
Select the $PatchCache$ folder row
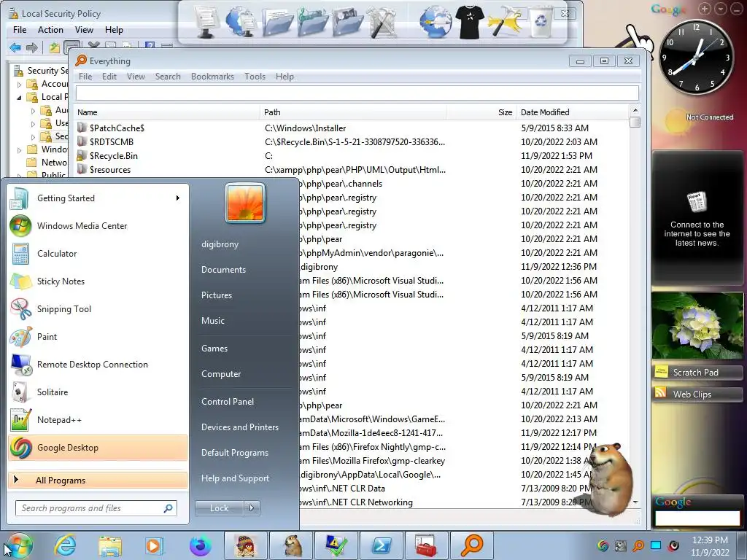tap(352, 128)
